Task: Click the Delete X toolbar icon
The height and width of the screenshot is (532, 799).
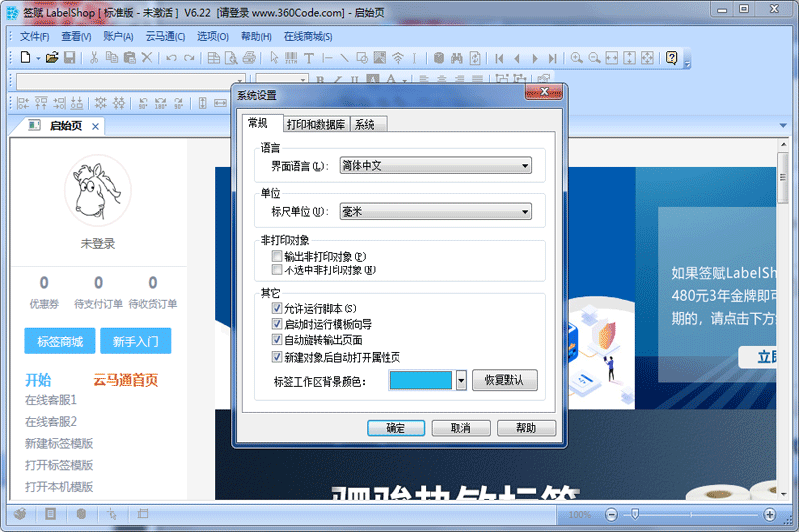Action: click(x=147, y=58)
